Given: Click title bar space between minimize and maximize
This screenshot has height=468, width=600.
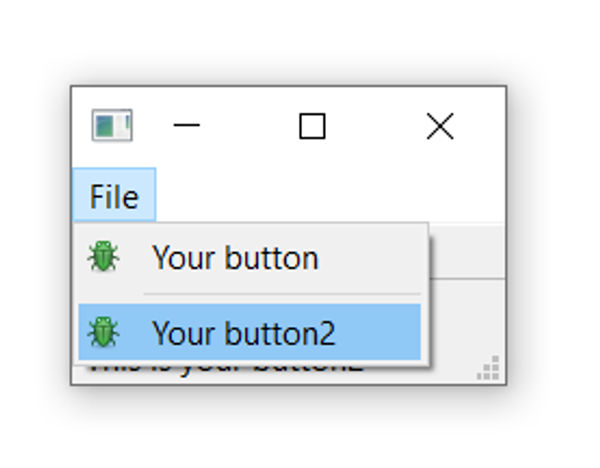Looking at the screenshot, I should coord(250,126).
